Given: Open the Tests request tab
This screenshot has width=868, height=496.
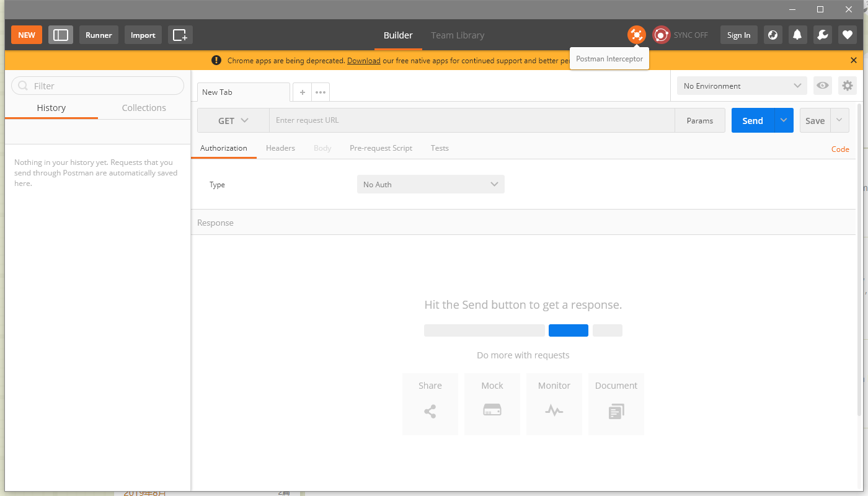Looking at the screenshot, I should click(x=440, y=148).
